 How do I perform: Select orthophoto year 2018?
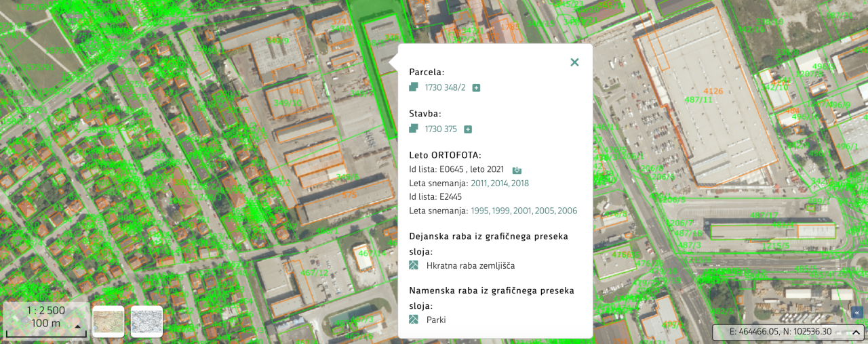pyautogui.click(x=520, y=184)
